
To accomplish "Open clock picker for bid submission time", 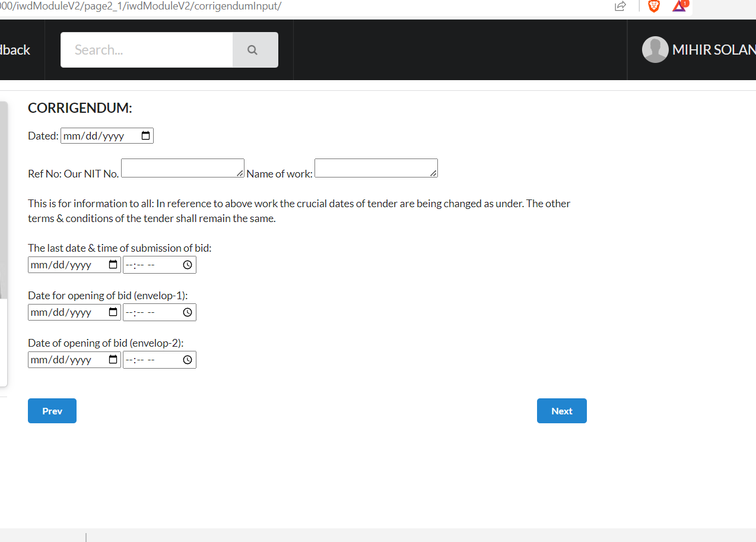I will (x=188, y=265).
